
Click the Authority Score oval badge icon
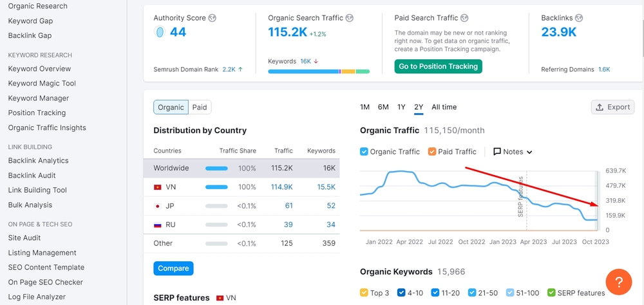tap(160, 32)
